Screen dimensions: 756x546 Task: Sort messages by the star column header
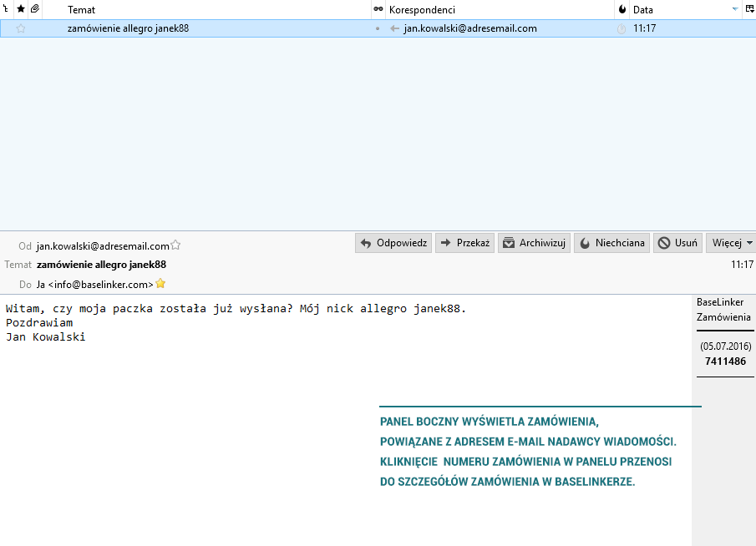pyautogui.click(x=21, y=8)
